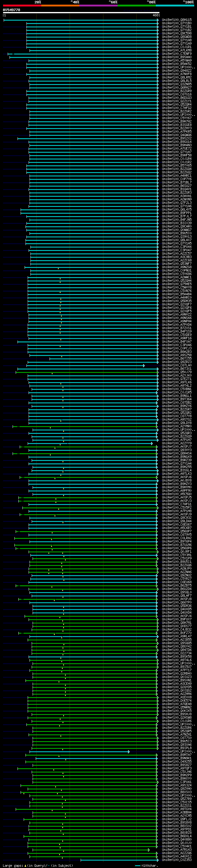Viewport: 197px width, 868px height.
Task: Open hit UniRef100_Q9LDY8
Action: [177, 423]
